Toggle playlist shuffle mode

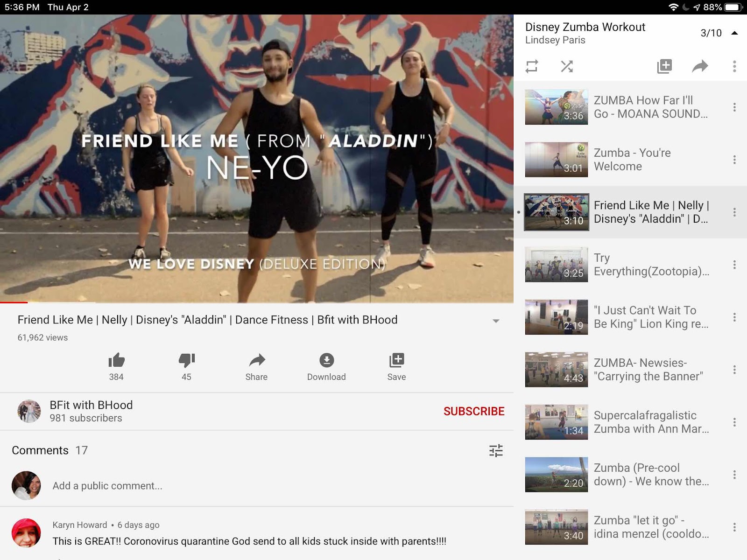pyautogui.click(x=567, y=66)
